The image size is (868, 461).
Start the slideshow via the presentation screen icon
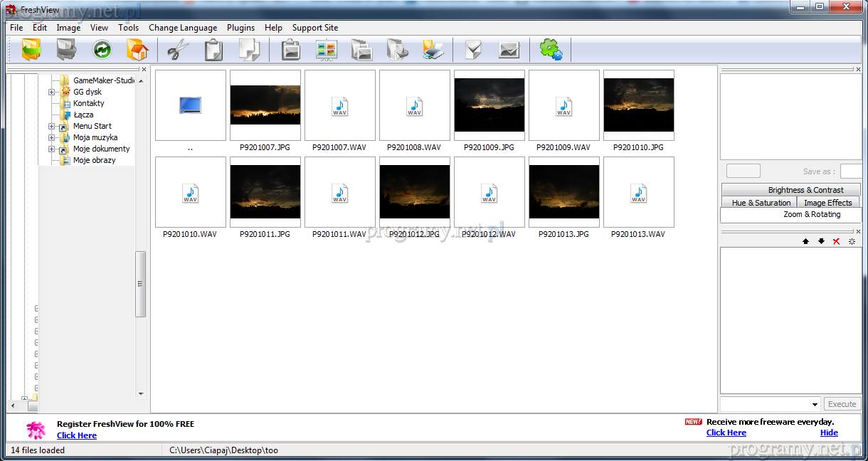coord(326,50)
